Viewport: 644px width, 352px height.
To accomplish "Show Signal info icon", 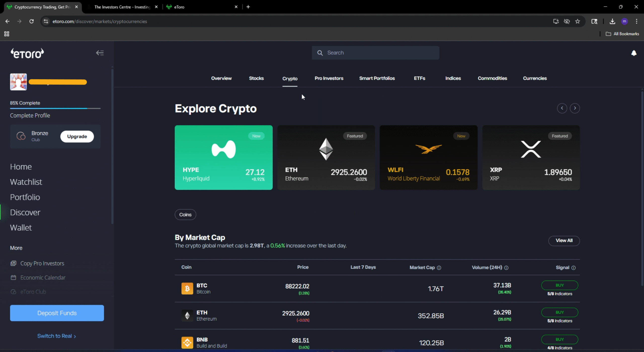I will 574,268.
